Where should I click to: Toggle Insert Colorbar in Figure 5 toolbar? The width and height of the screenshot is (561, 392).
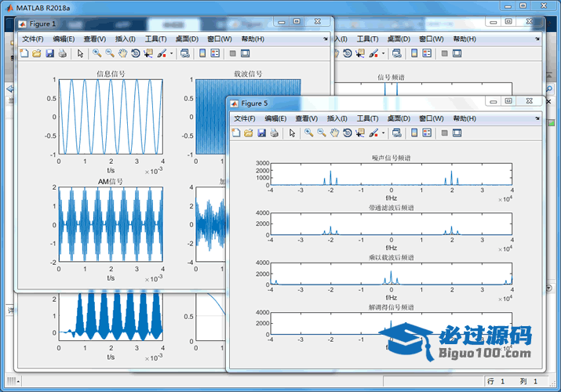click(x=414, y=133)
